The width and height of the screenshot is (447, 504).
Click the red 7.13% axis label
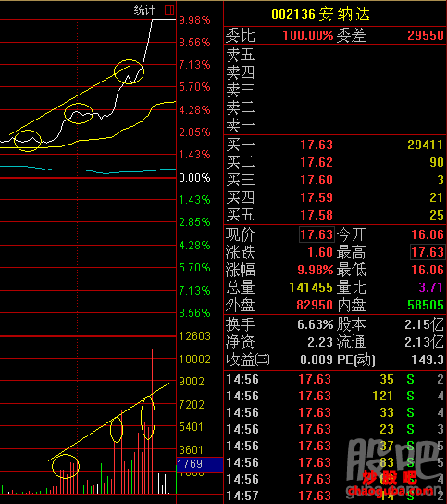(194, 65)
